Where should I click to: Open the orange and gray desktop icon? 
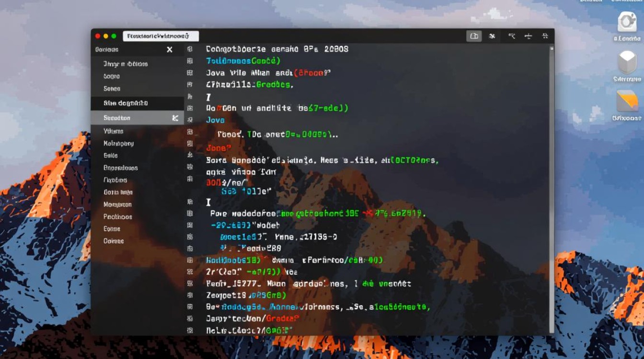coord(627,101)
